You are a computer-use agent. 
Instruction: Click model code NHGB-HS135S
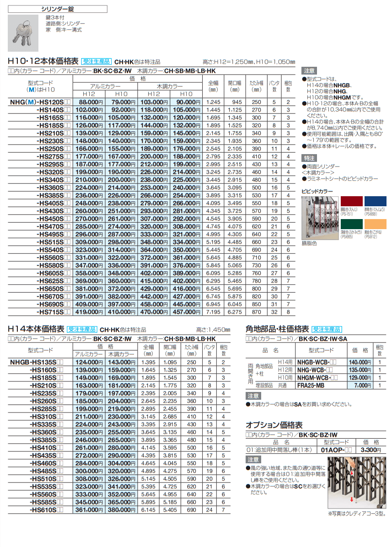(37, 363)
